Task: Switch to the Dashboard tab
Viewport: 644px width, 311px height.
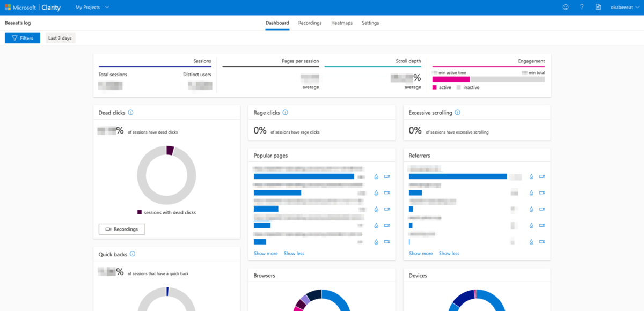Action: [277, 23]
